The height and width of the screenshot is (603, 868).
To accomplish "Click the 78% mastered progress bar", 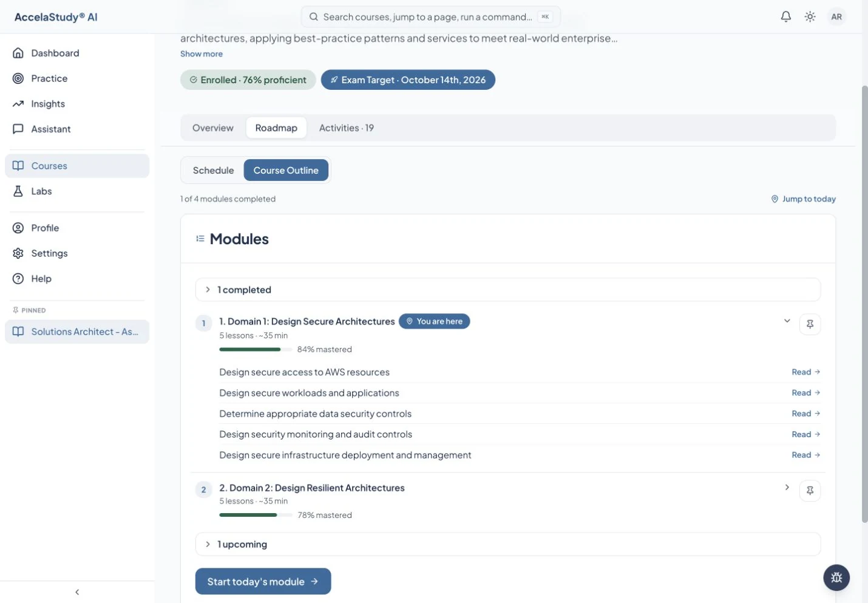I will [x=256, y=515].
